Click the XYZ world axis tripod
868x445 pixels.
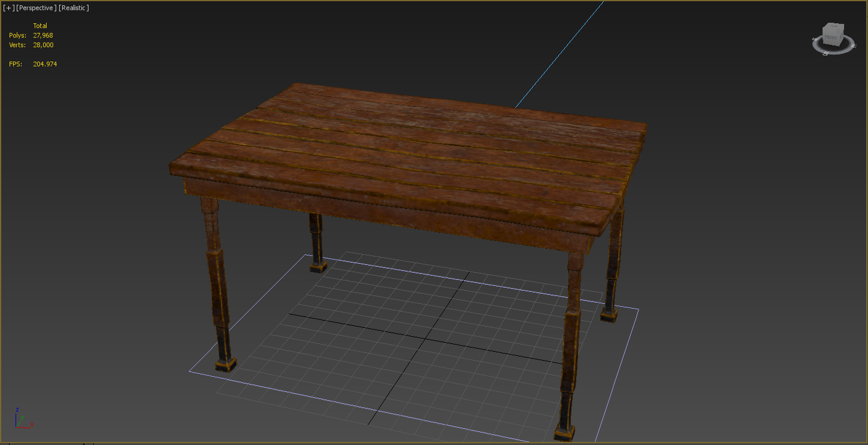point(21,419)
